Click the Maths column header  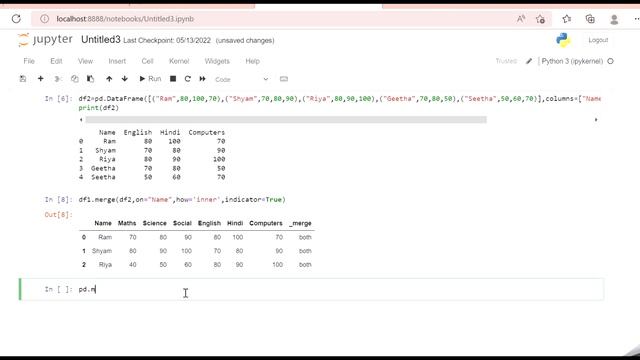click(x=127, y=223)
